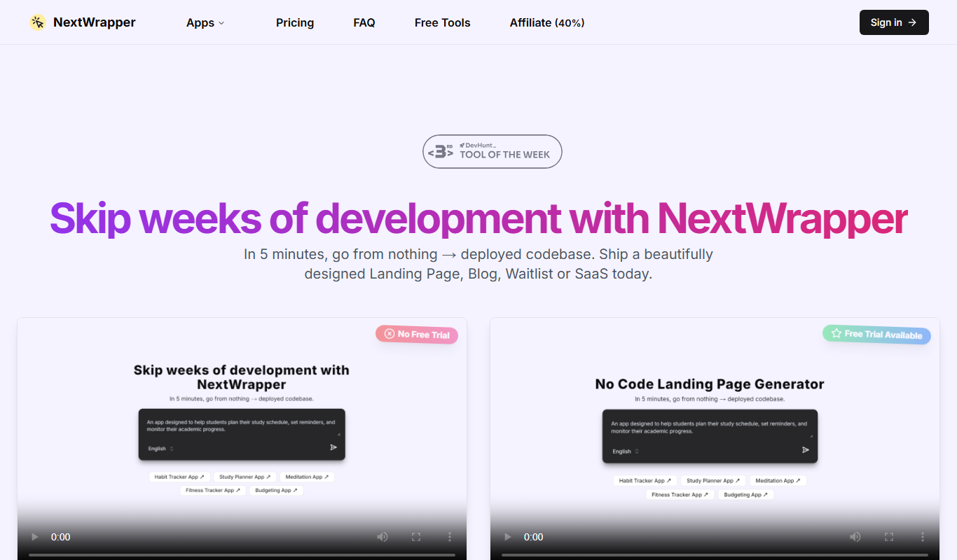This screenshot has width=957, height=560.
Task: Enter fullscreen on the left video
Action: point(416,537)
